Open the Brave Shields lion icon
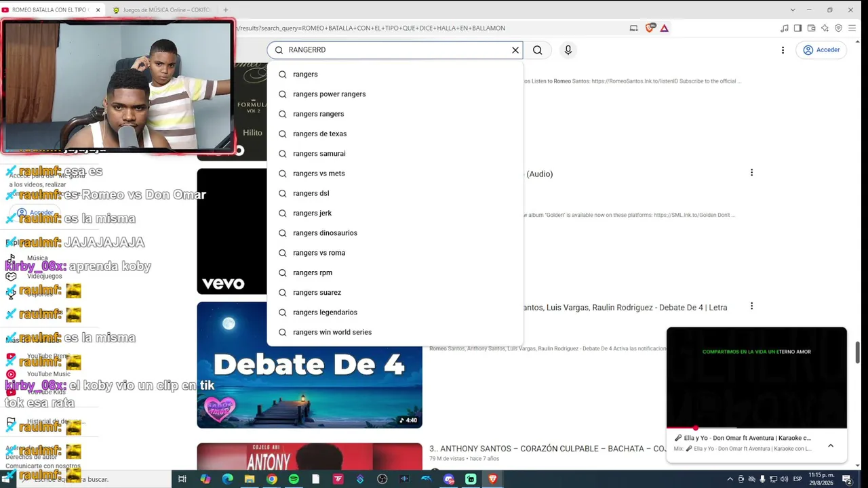The width and height of the screenshot is (868, 488). pos(650,28)
